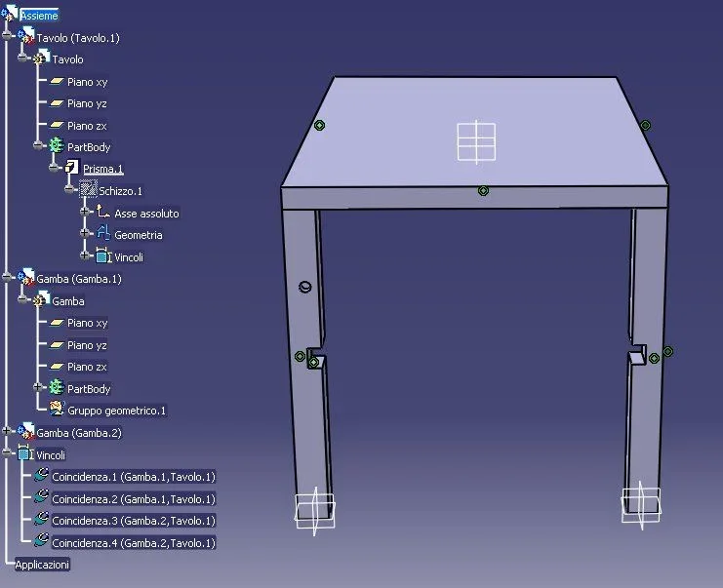
Task: Expand the Asse assoluto node
Action: 84,212
